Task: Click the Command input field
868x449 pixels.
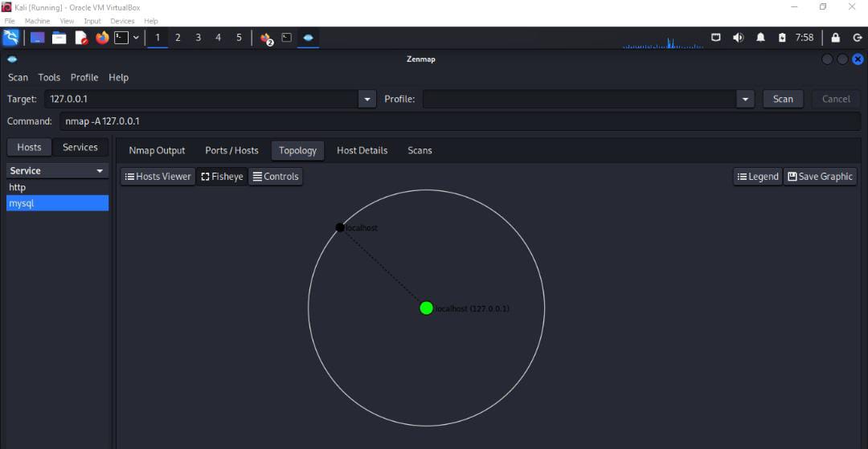Action: pyautogui.click(x=460, y=121)
